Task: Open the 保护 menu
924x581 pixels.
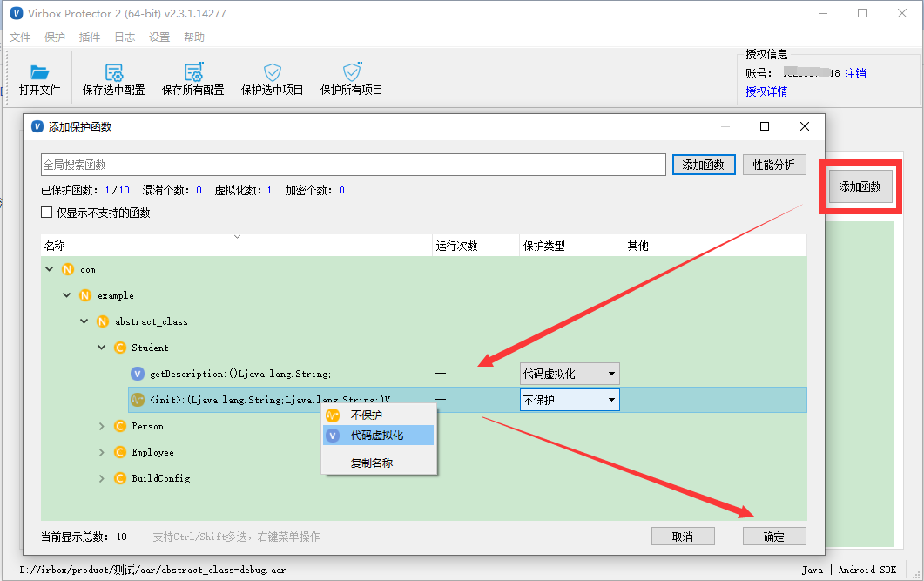Action: click(x=55, y=37)
